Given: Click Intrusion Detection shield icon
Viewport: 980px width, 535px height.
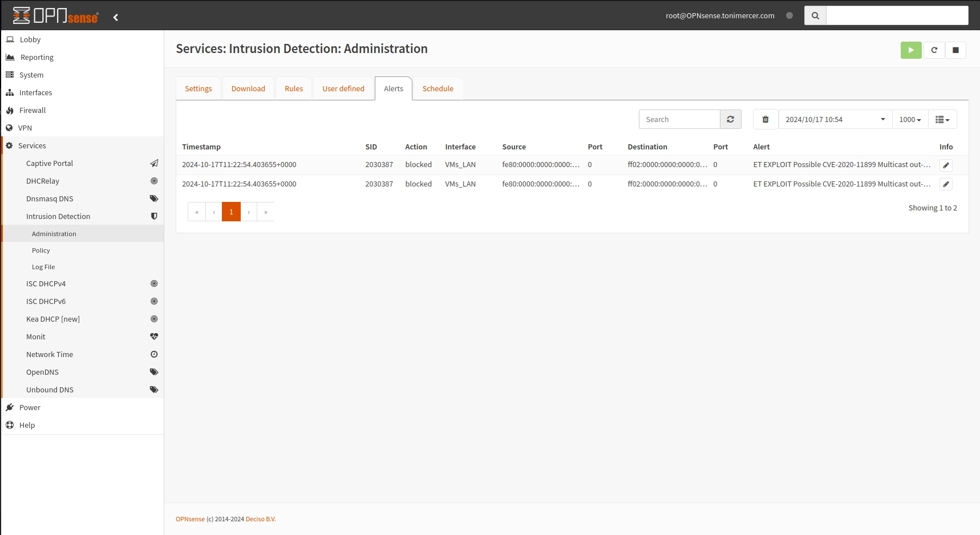Looking at the screenshot, I should (154, 216).
